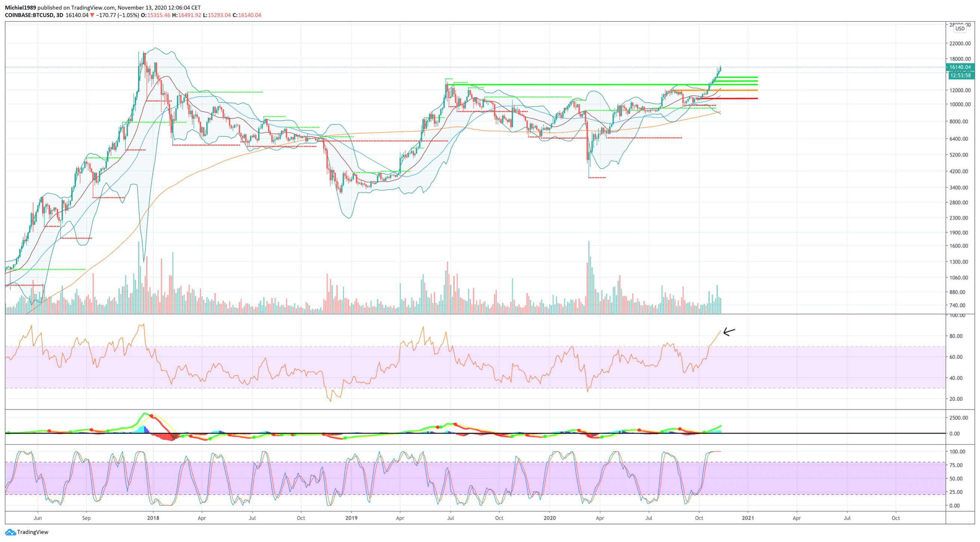Select the thick solid red horizontal support line
Screen dimensions: 980x542
click(729, 98)
